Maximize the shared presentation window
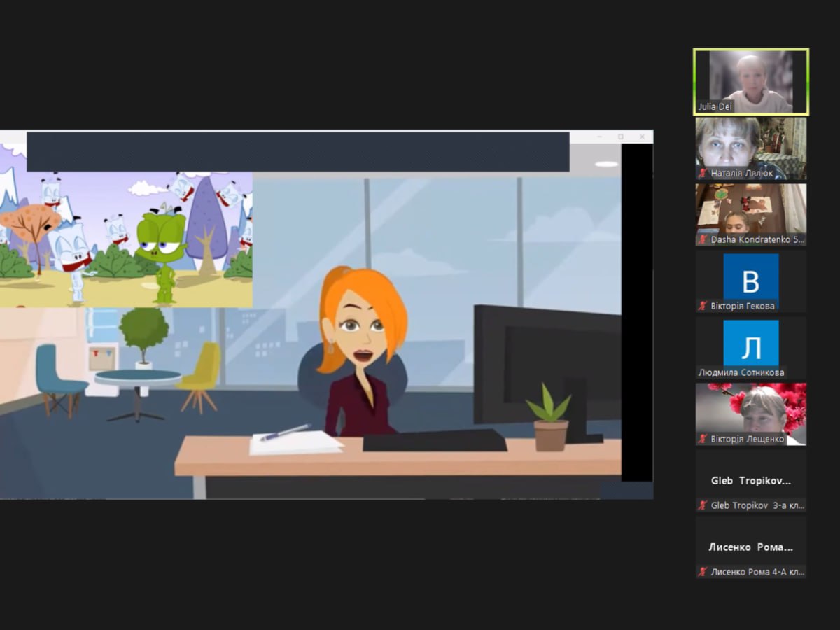The width and height of the screenshot is (840, 630). pyautogui.click(x=620, y=136)
